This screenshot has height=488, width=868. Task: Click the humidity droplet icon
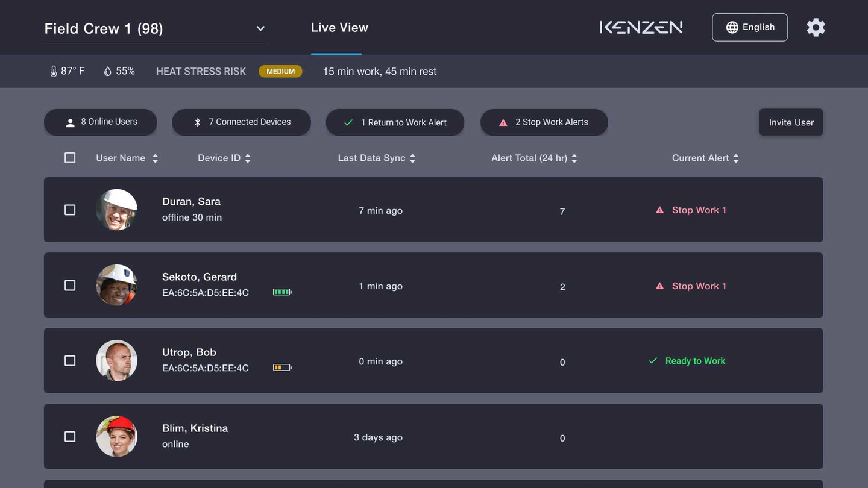pos(108,71)
